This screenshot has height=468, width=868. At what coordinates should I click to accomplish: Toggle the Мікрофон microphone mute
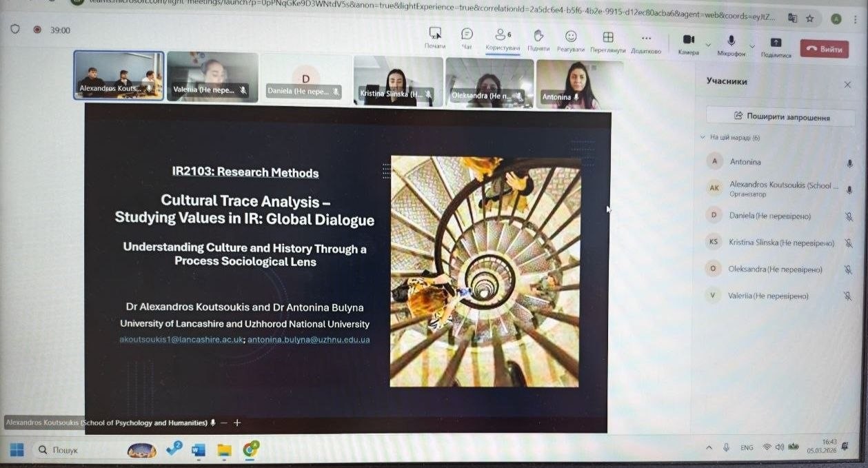pyautogui.click(x=731, y=41)
